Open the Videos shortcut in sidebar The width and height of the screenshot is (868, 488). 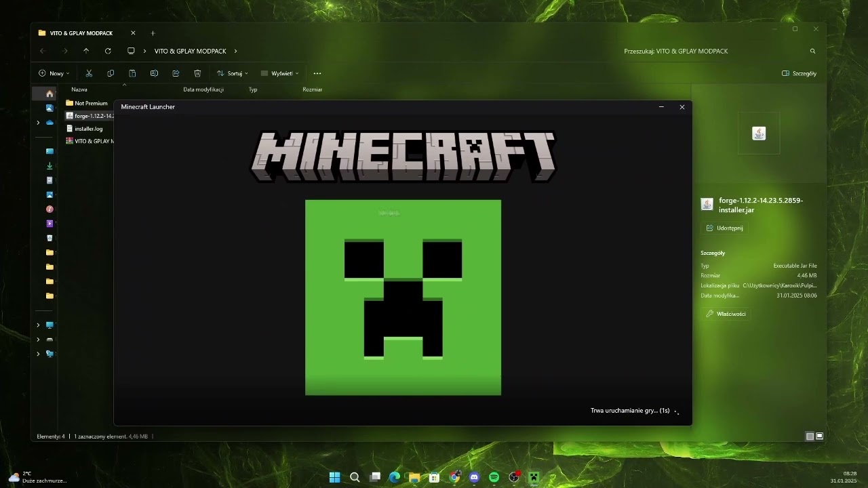tap(50, 223)
